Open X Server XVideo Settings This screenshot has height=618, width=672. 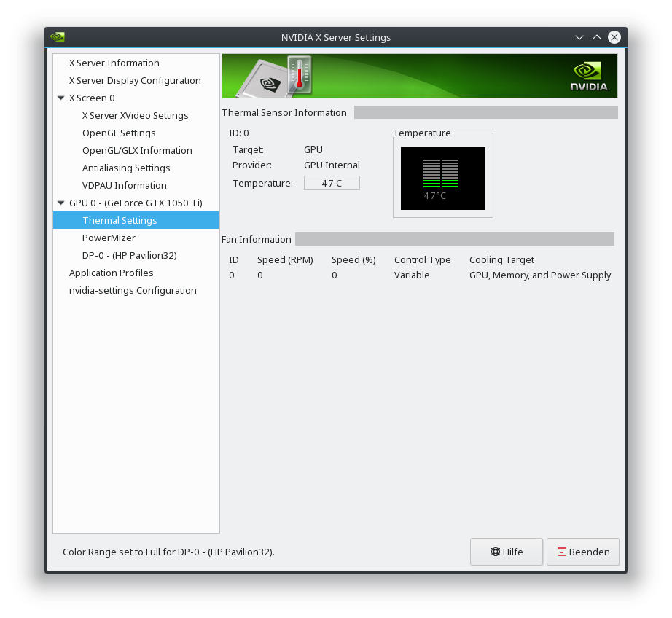[x=135, y=116]
